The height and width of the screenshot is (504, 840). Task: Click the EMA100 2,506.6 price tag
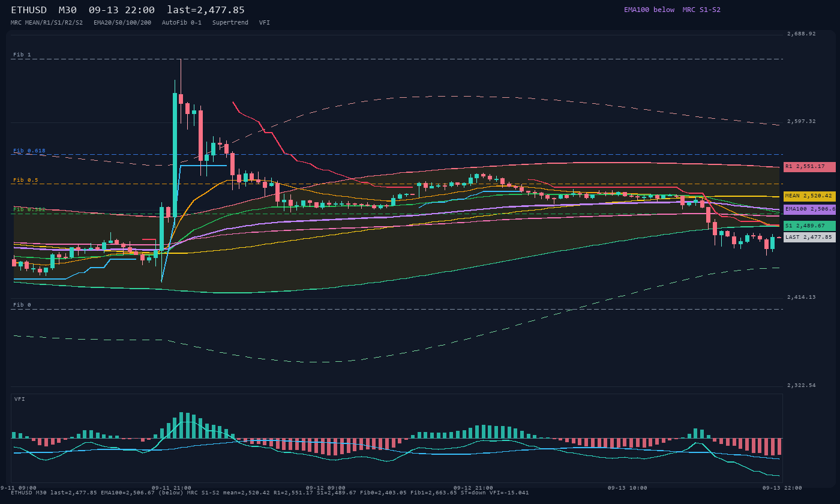[x=809, y=209]
